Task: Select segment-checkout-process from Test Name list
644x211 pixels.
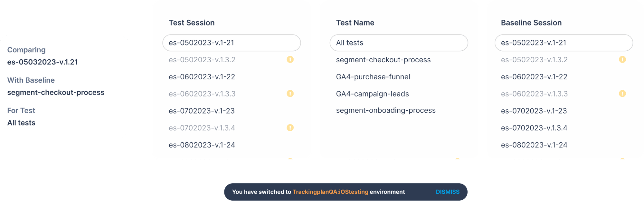Action: coord(383,60)
